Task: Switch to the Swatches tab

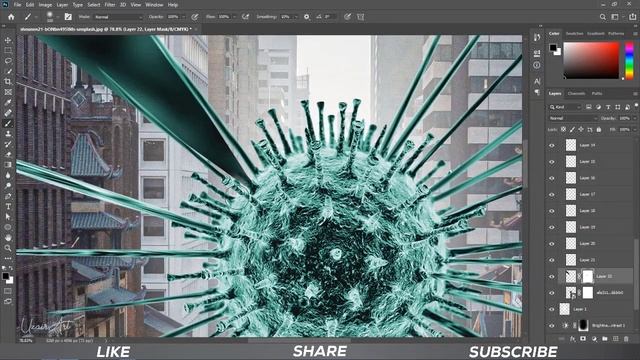Action: [x=574, y=33]
